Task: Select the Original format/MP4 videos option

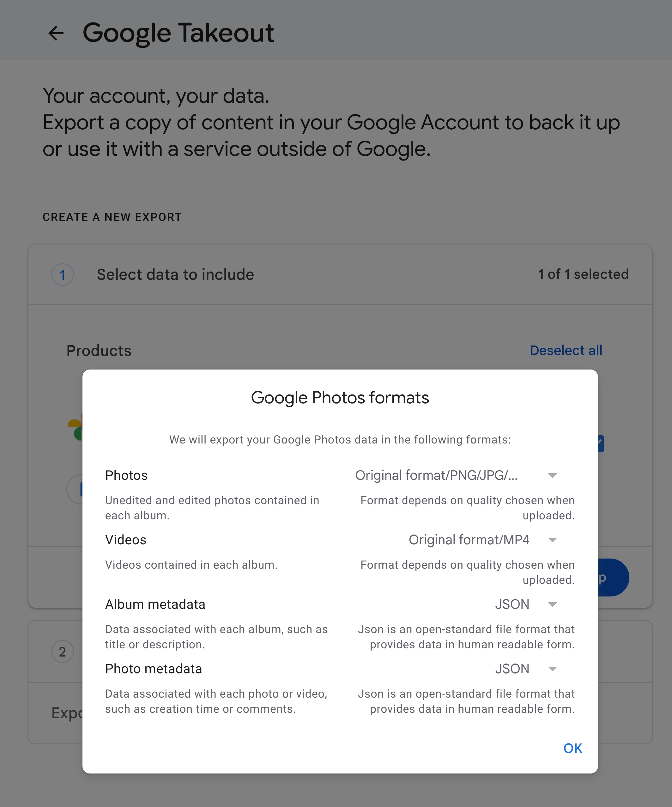Action: pos(469,540)
